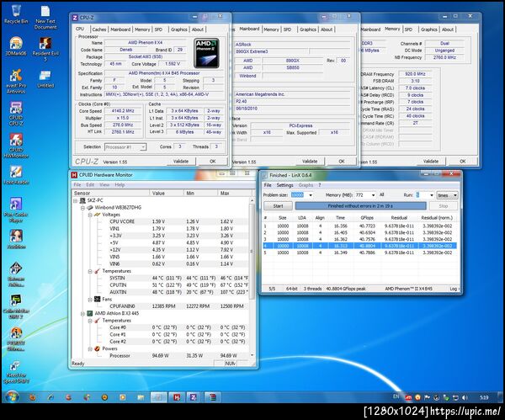The width and height of the screenshot is (505, 420).
Task: Open SPD tab in the rightmost CPU-Z window
Action: (x=408, y=29)
